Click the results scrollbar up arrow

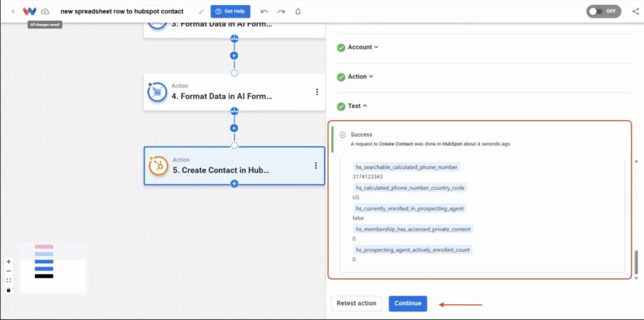[x=636, y=161]
